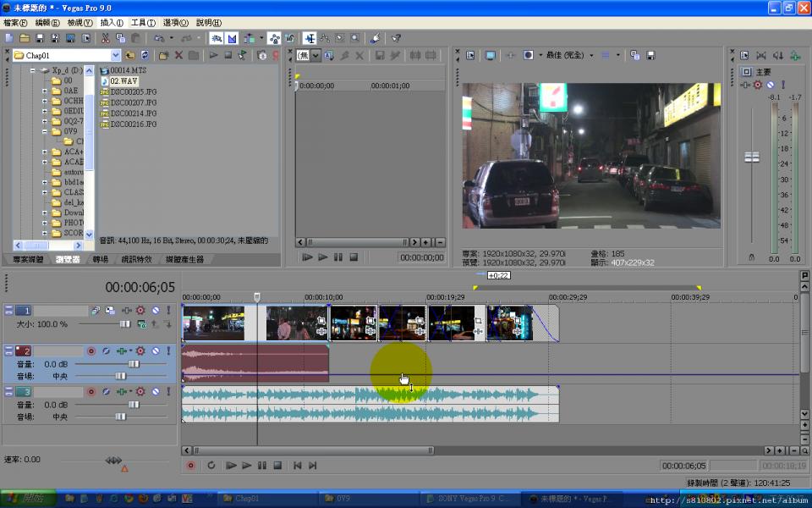Open external monitor preview icon
812x508 pixels.
tap(490, 55)
